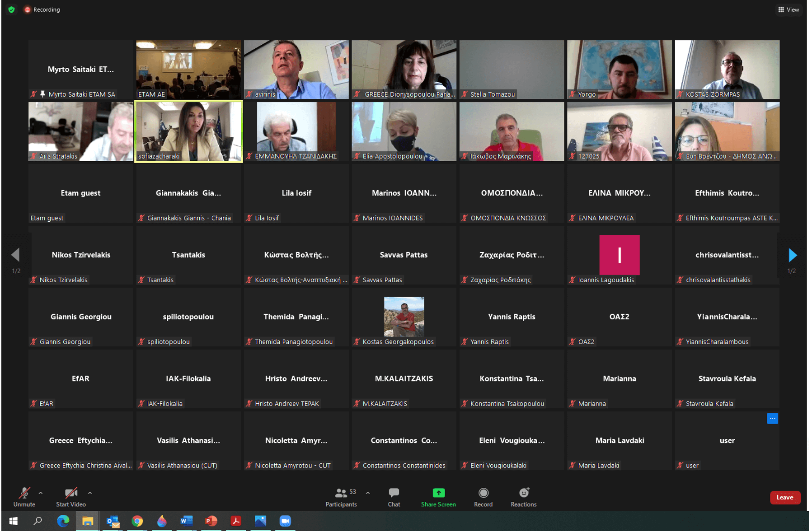The image size is (812, 532).
Task: Click 'Giannakakis Giannis - Chania' name label
Action: pyautogui.click(x=189, y=218)
